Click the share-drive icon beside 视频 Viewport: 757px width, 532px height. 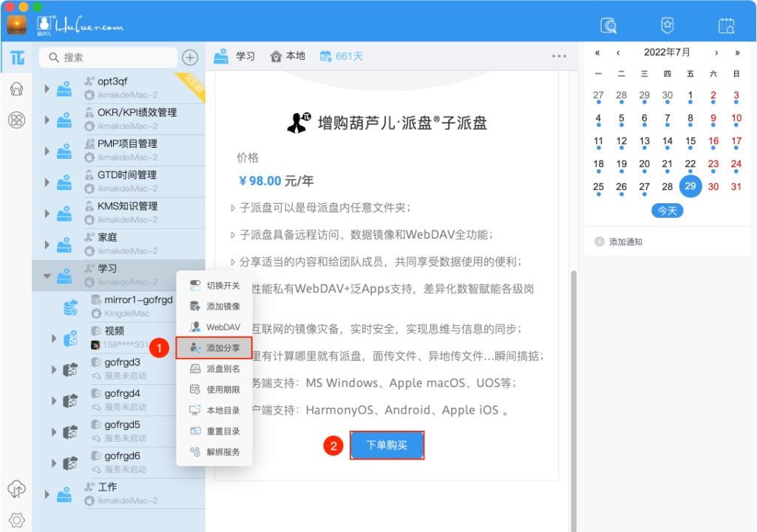pos(70,338)
